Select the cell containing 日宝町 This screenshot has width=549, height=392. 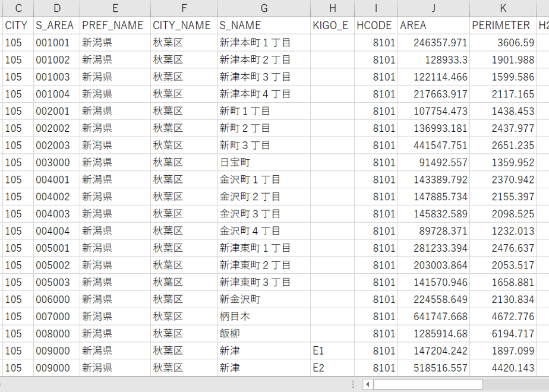pos(264,162)
